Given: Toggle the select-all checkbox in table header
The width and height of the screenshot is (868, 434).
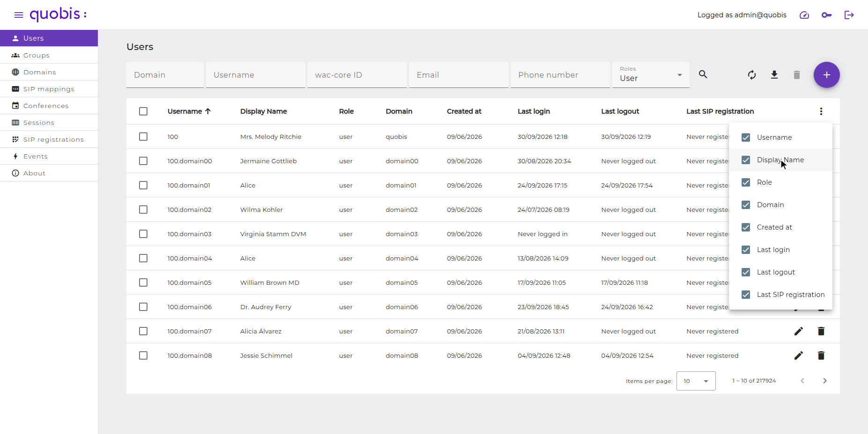Looking at the screenshot, I should [x=143, y=111].
